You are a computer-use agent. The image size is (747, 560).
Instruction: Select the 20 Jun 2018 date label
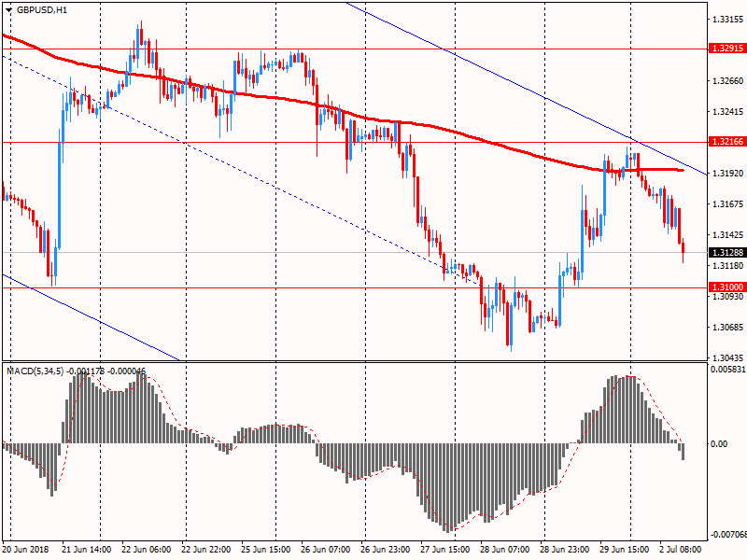point(25,549)
